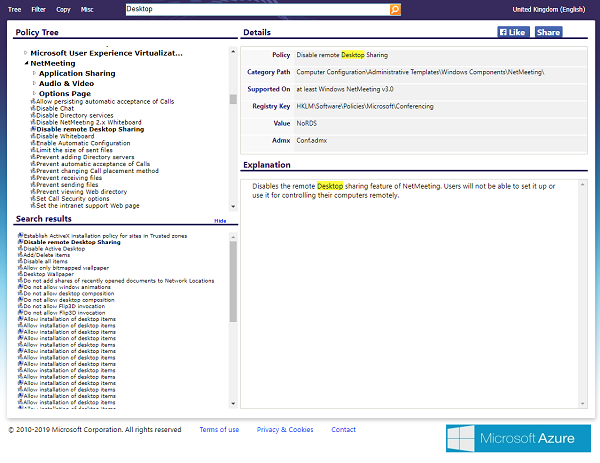600x463 pixels.
Task: Expand the Application Sharing folder
Action: (x=34, y=73)
